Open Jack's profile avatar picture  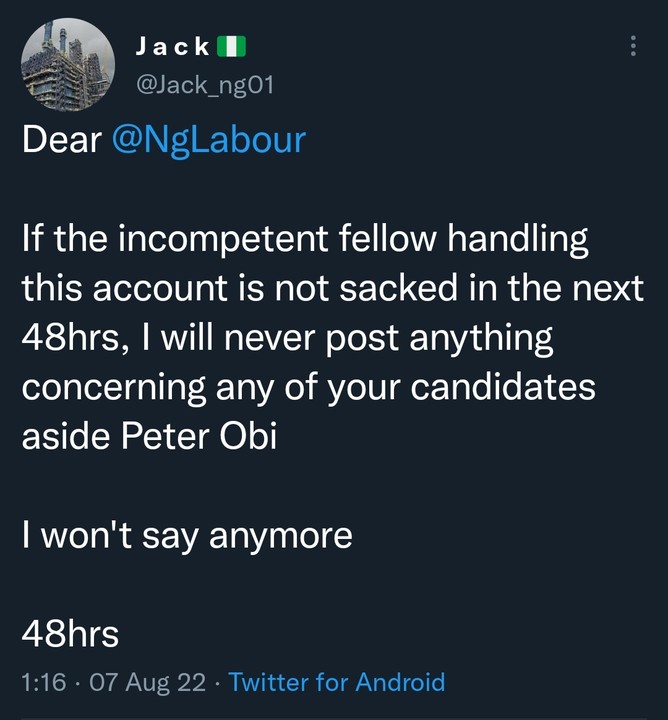coord(68,65)
